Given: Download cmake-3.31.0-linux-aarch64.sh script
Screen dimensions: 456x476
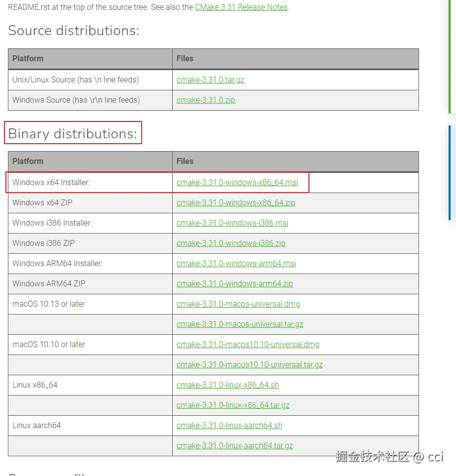Looking at the screenshot, I should tap(229, 425).
